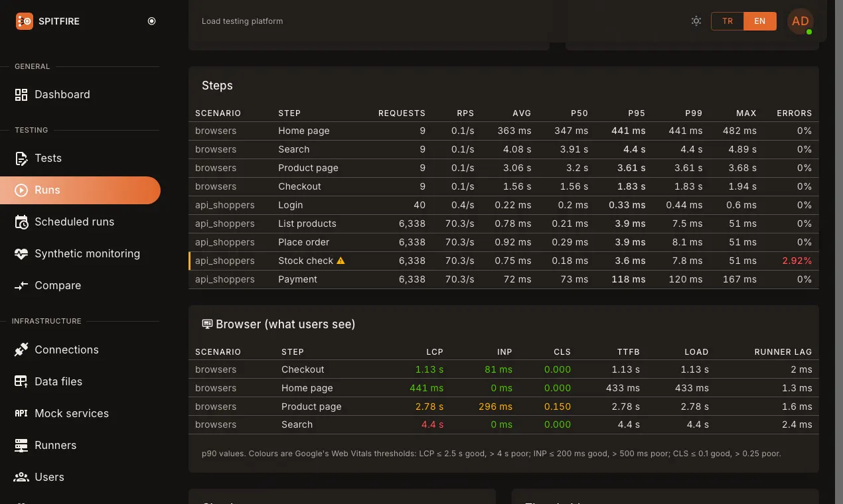Click the Scheduled runs calendar icon

point(21,221)
